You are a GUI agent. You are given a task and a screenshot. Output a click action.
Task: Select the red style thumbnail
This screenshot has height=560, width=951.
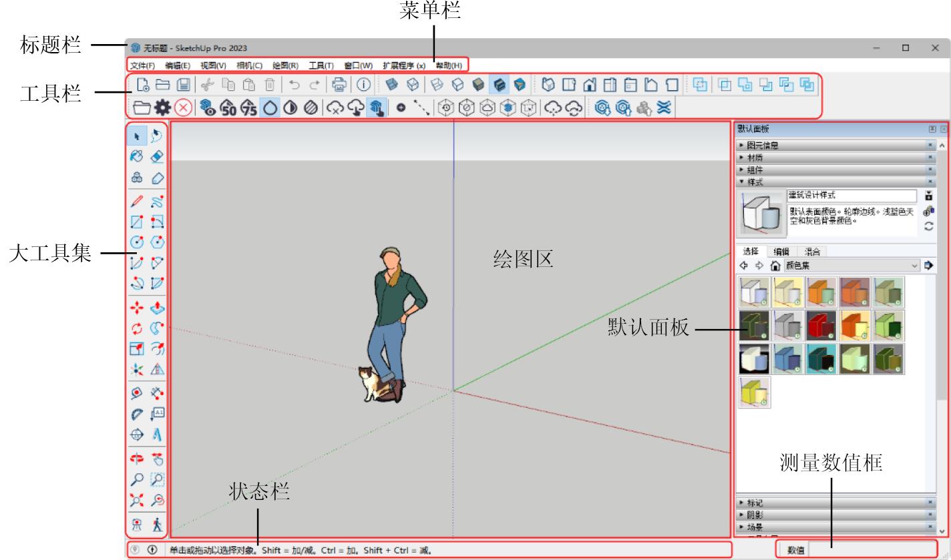pos(821,325)
